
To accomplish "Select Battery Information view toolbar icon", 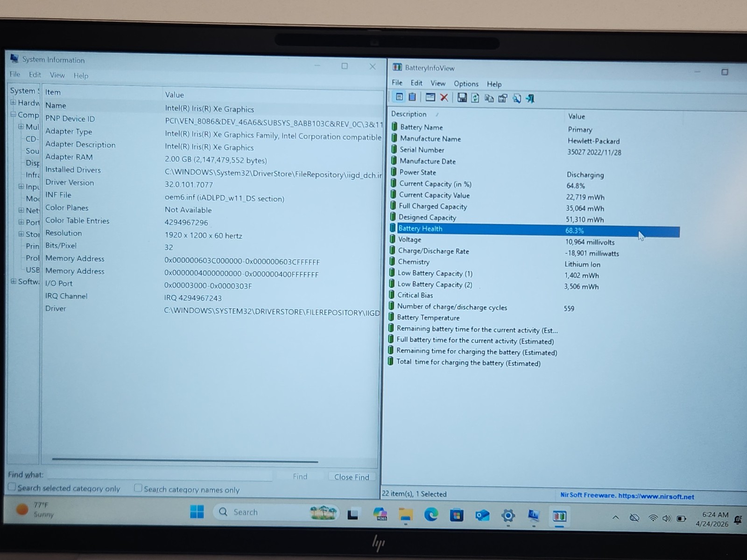I will pyautogui.click(x=399, y=97).
